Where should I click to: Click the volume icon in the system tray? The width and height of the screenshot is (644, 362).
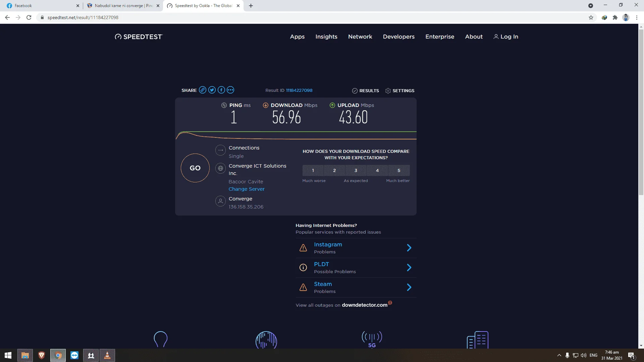pyautogui.click(x=584, y=355)
